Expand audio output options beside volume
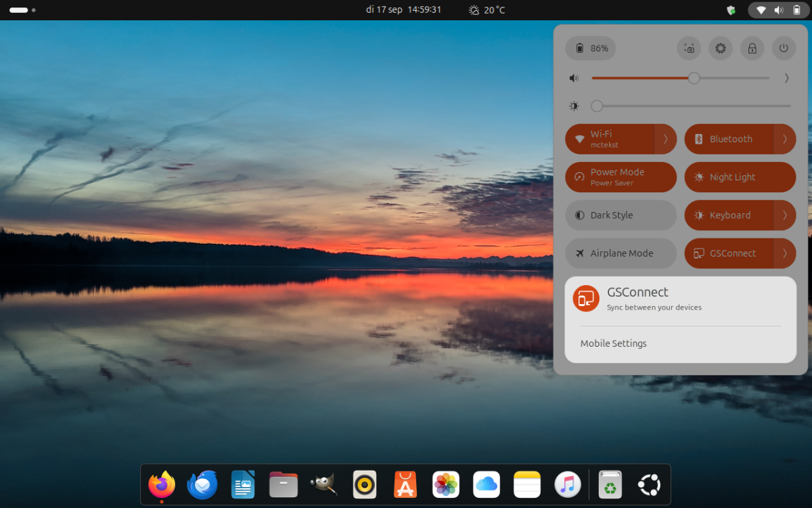 tap(786, 78)
